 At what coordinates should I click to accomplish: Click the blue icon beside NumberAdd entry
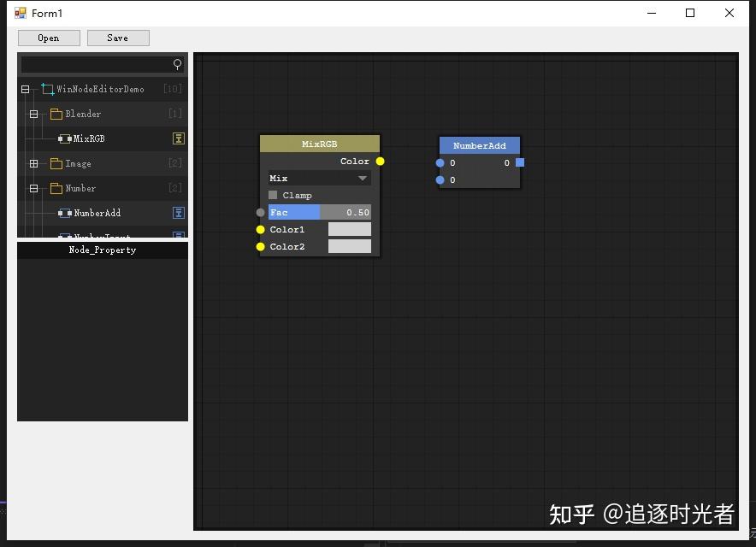pyautogui.click(x=178, y=213)
